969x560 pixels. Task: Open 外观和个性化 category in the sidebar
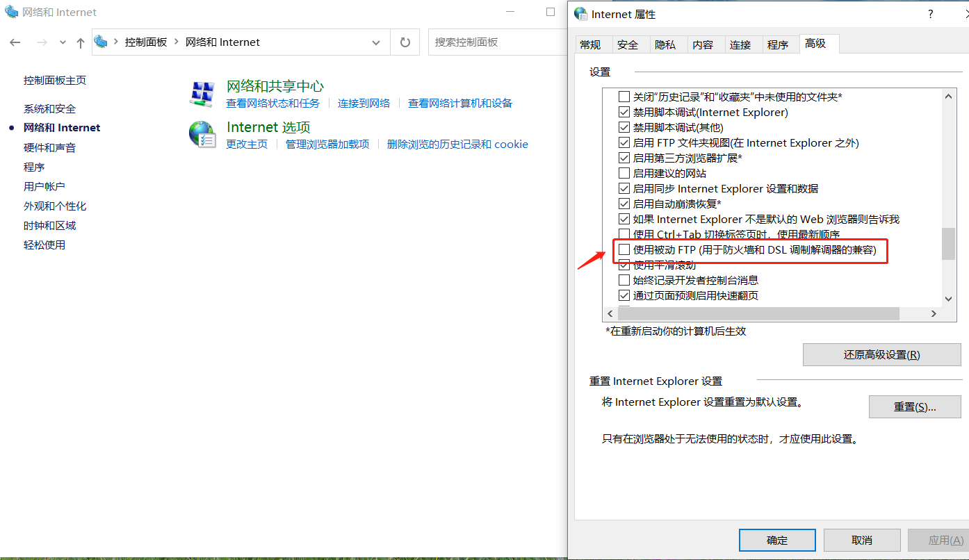pos(55,206)
